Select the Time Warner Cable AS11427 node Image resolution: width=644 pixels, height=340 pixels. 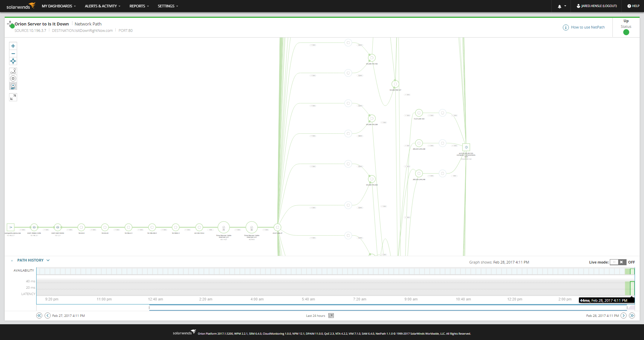point(224,227)
